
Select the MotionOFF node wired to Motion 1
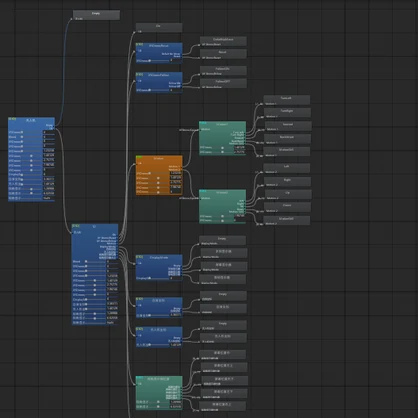[x=287, y=152]
